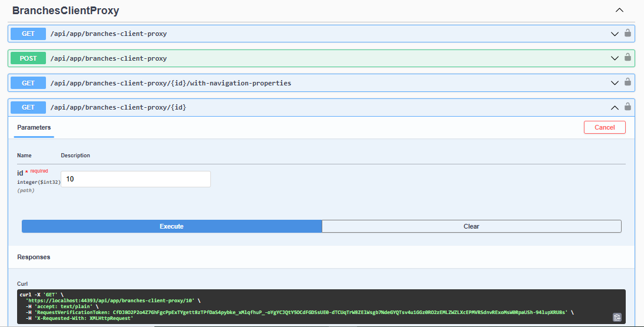Click the lock icon on the POST endpoint

coord(628,58)
